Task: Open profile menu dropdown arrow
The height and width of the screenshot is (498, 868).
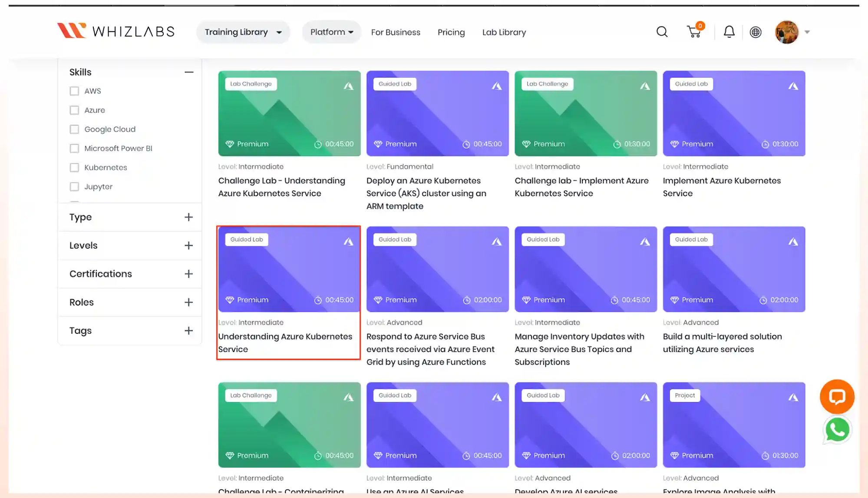Action: (x=807, y=32)
